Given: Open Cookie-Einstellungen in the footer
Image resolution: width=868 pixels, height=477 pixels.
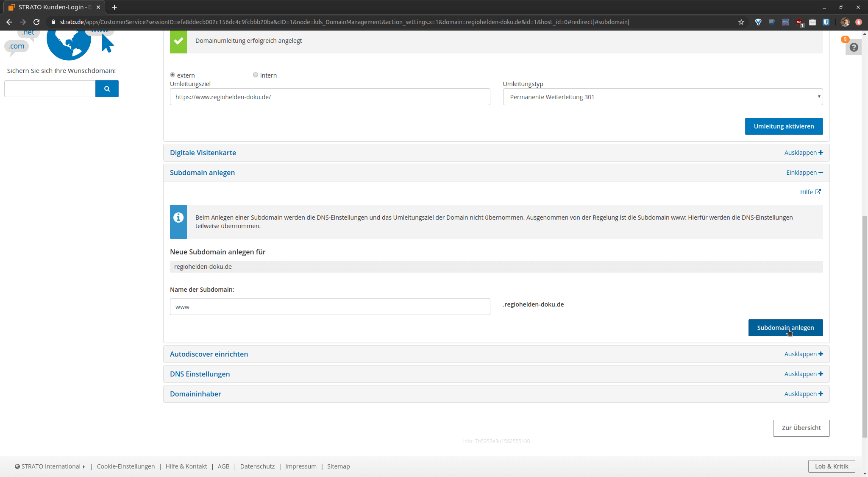Looking at the screenshot, I should coord(126,466).
